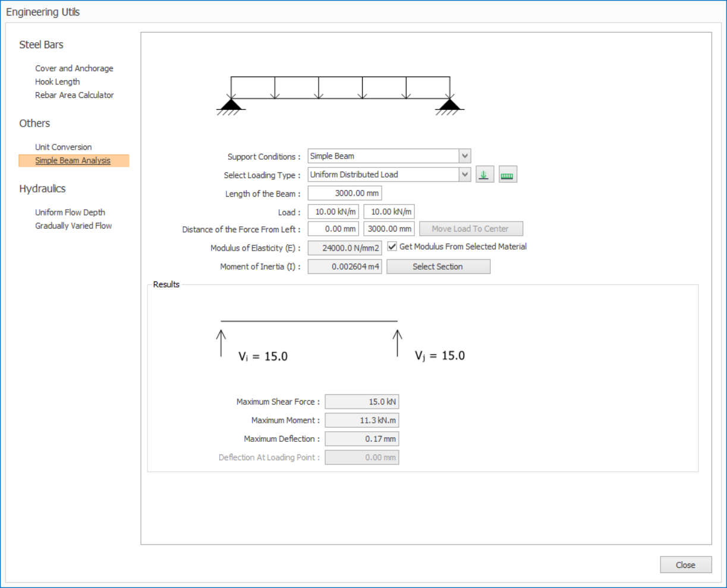Edit the second Load value field
The width and height of the screenshot is (727, 588).
click(x=389, y=212)
